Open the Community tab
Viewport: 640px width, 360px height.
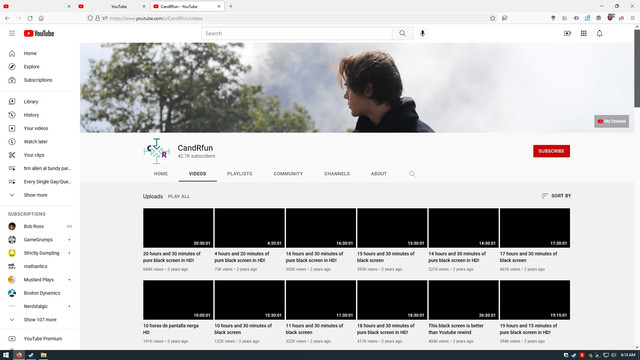tap(288, 174)
